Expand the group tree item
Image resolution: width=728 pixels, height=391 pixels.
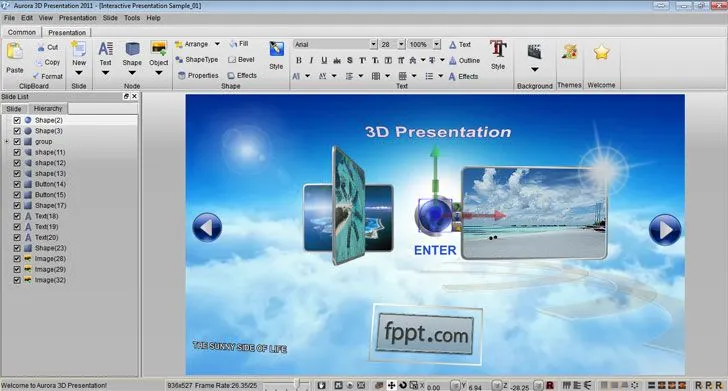pos(6,141)
